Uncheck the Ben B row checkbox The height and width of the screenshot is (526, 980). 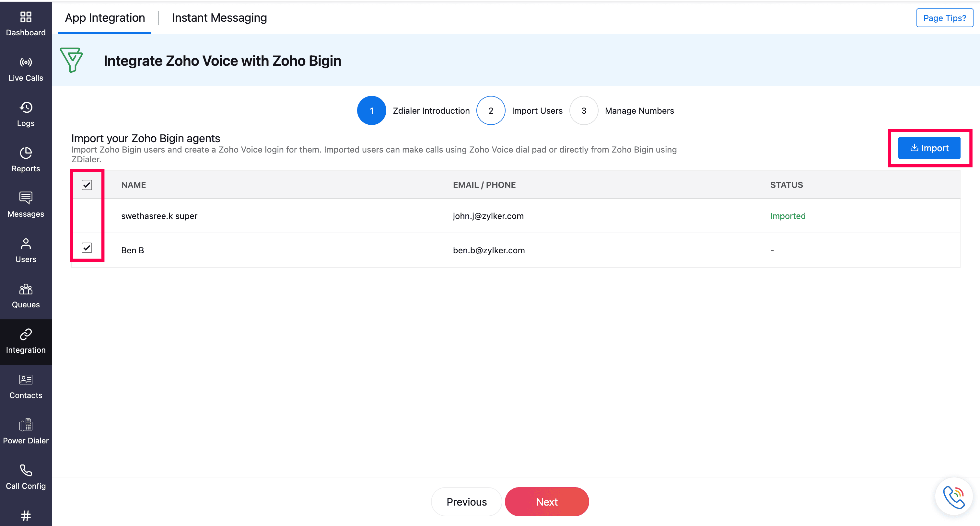[x=87, y=248]
